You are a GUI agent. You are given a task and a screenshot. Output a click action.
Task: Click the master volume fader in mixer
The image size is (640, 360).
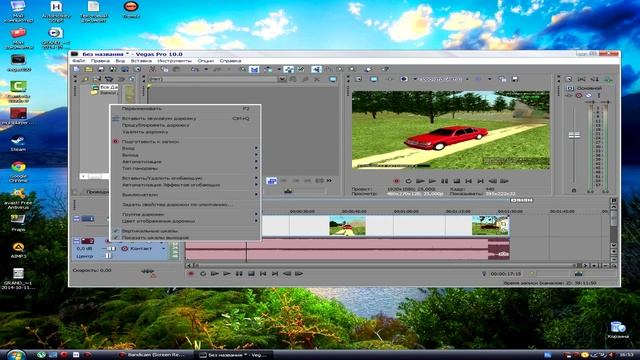click(574, 135)
